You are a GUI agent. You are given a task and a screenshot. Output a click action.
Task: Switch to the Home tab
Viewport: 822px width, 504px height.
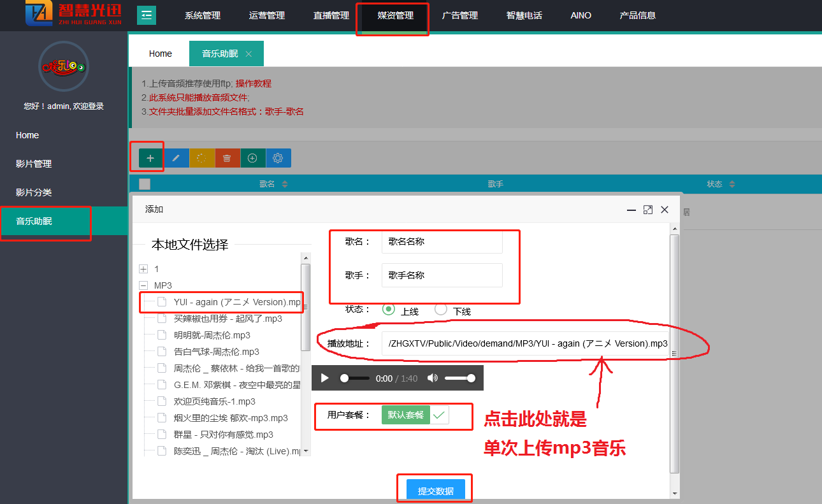coord(161,54)
